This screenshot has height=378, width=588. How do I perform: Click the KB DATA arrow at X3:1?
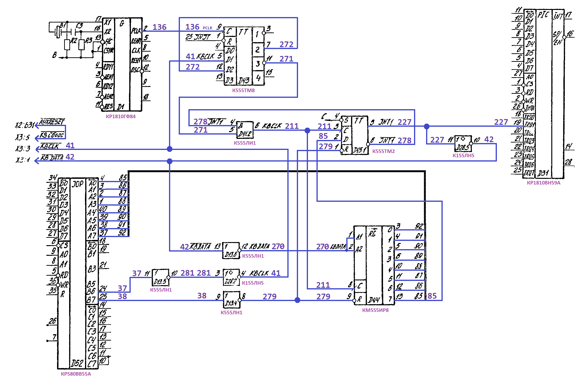(37, 161)
